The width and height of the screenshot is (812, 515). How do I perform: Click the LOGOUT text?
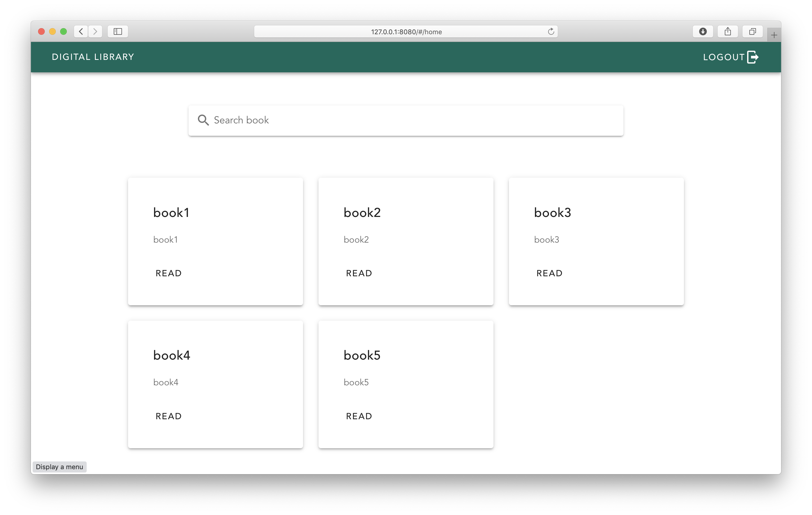click(x=724, y=57)
